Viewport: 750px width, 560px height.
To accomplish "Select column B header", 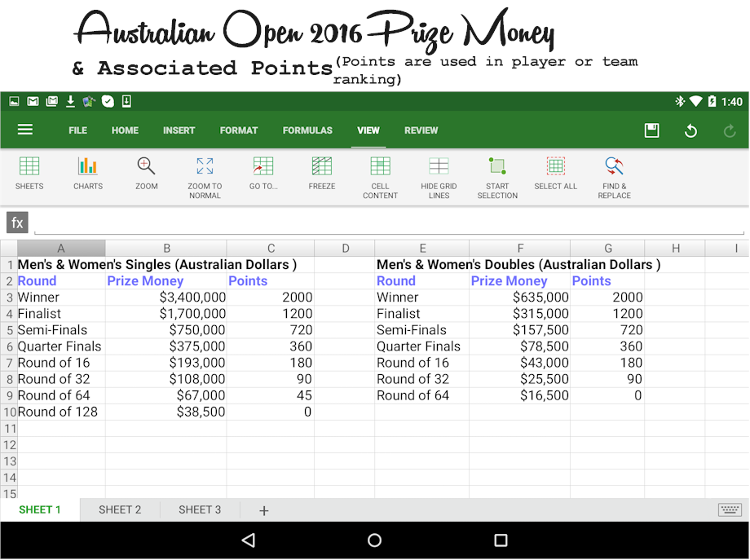I will pos(166,248).
